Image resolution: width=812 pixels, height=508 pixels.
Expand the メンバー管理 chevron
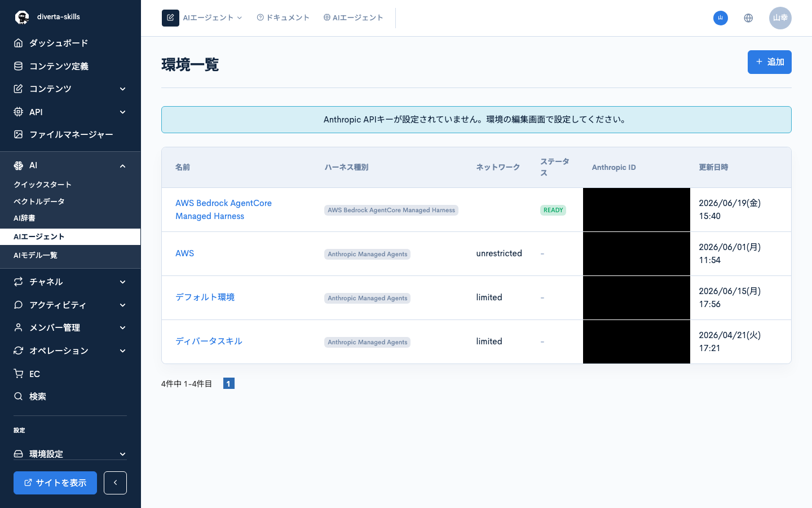click(122, 328)
